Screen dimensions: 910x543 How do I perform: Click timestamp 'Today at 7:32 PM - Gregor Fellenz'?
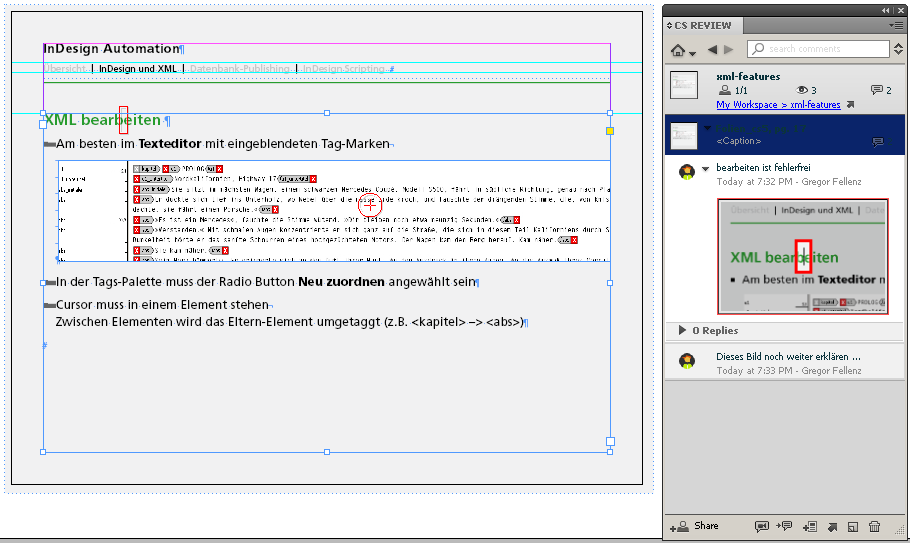tap(789, 182)
